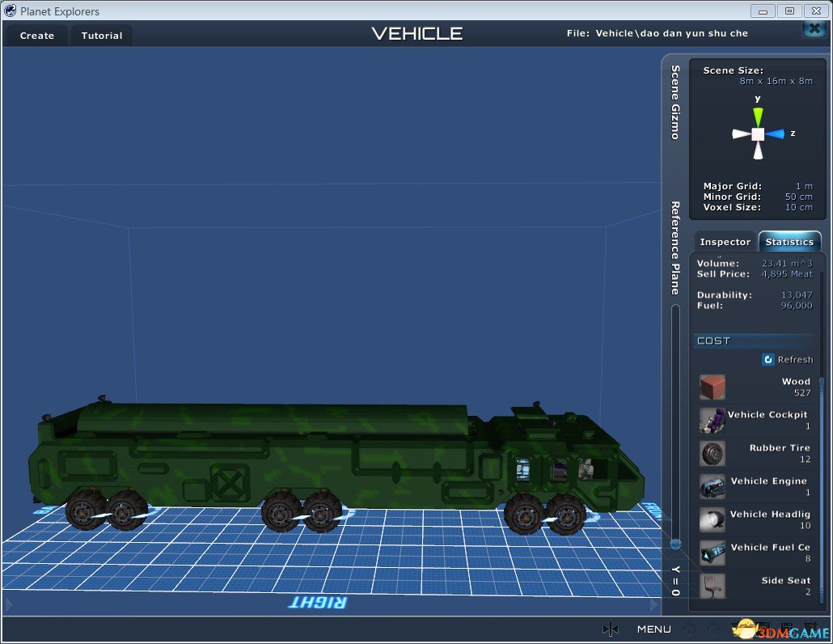
Task: Open the Create tab
Action: pos(36,36)
